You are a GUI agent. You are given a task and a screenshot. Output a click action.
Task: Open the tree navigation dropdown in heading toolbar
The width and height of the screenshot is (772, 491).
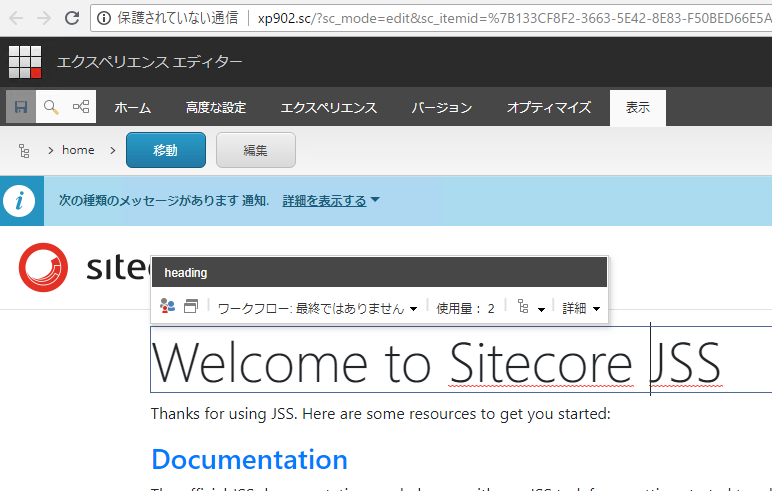pos(531,308)
